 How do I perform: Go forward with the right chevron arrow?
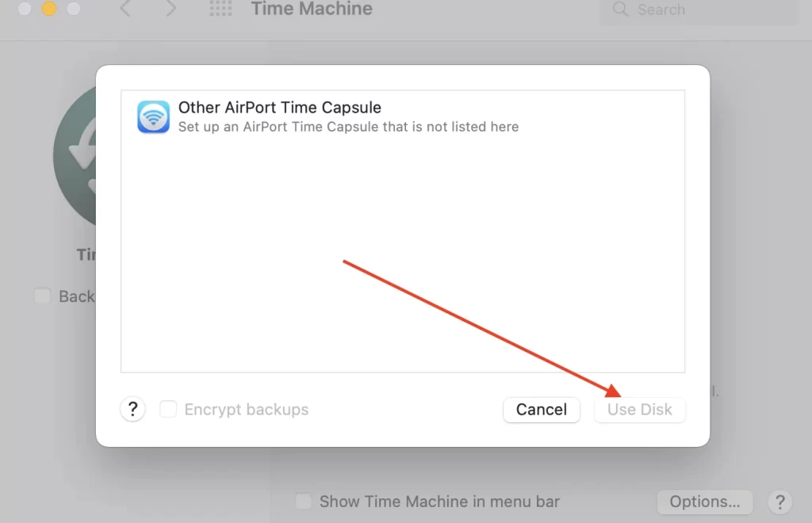pos(170,9)
